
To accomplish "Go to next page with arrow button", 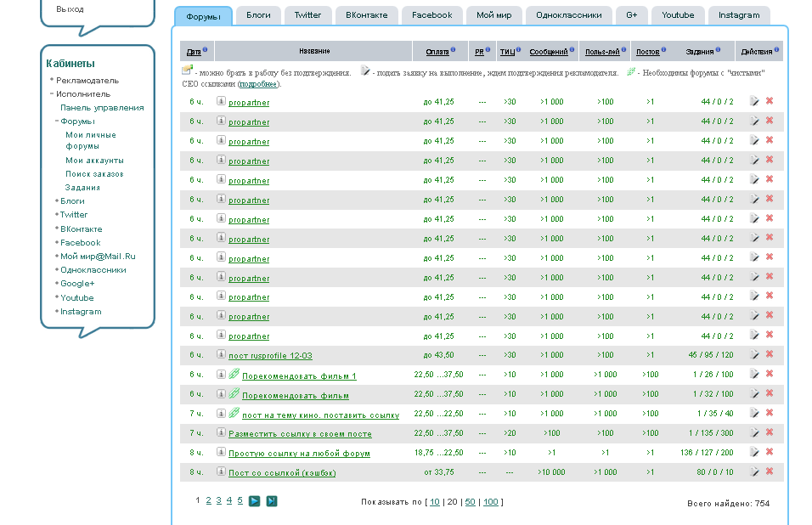I will [x=254, y=501].
